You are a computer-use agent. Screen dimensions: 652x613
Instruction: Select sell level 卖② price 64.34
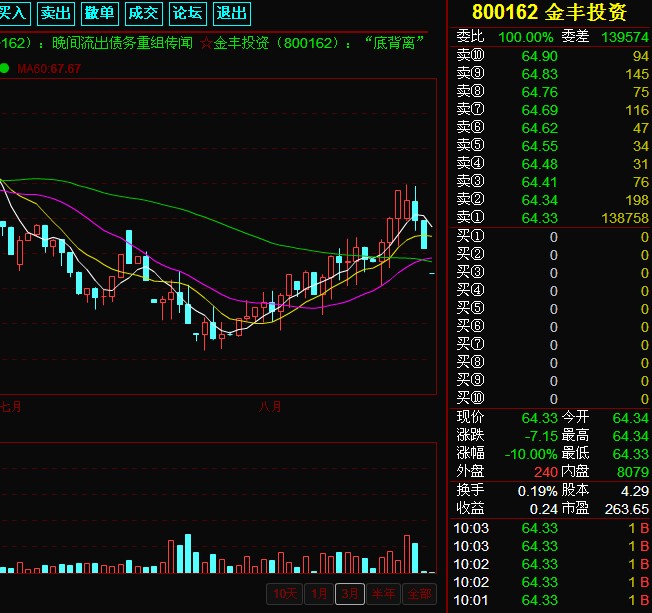tap(539, 200)
